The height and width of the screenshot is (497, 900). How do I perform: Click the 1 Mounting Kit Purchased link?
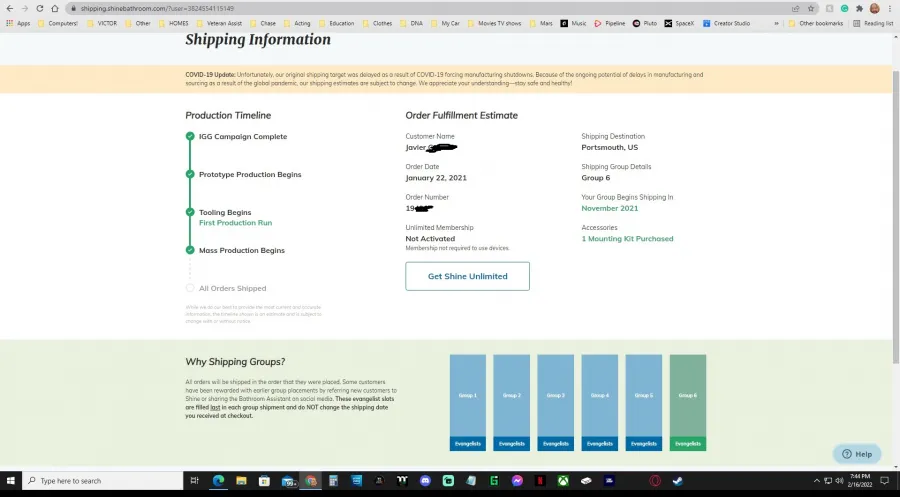pyautogui.click(x=627, y=239)
